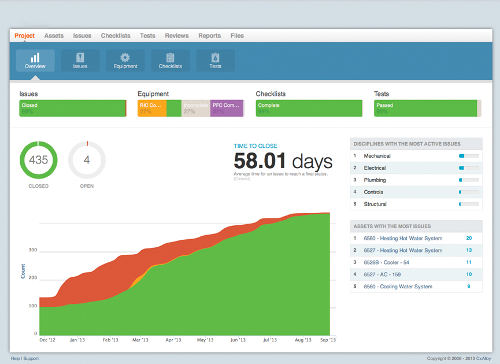Click the Tests heading above the Passed bar
The width and height of the screenshot is (500, 364).
click(x=381, y=94)
